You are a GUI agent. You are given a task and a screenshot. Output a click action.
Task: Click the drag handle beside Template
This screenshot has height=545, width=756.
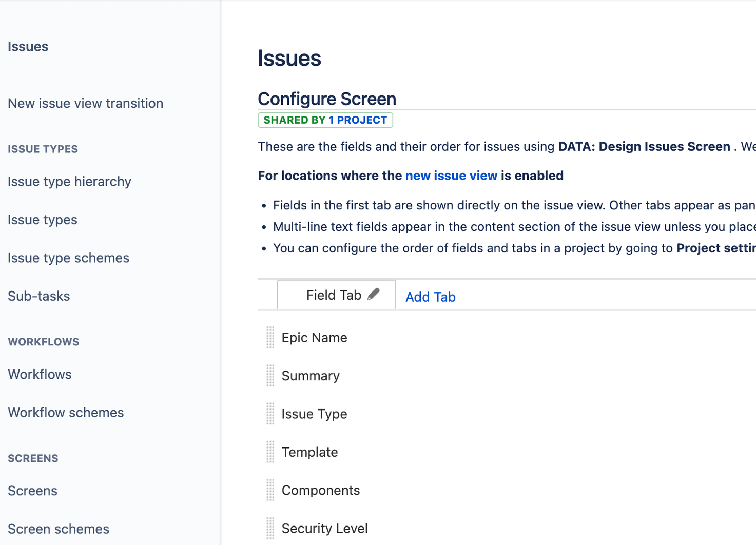coord(269,452)
